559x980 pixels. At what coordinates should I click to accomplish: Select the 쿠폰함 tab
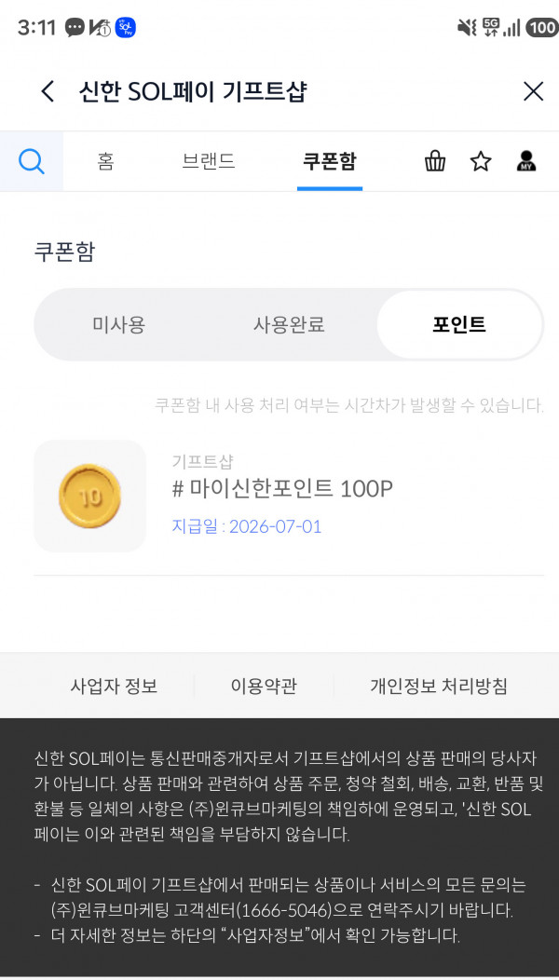coord(330,161)
